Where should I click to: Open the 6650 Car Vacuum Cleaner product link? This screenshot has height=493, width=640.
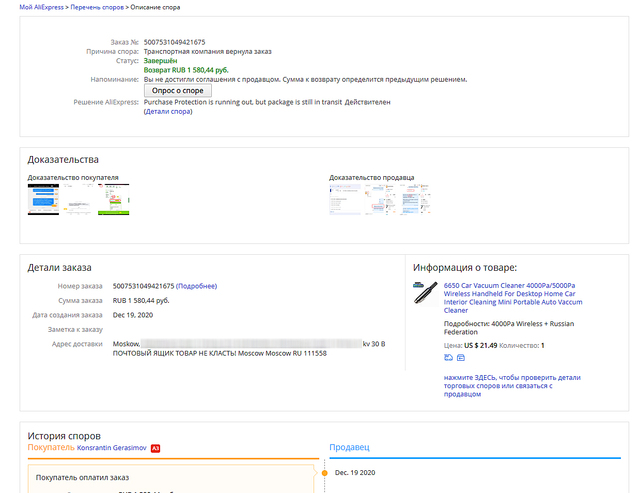point(513,298)
